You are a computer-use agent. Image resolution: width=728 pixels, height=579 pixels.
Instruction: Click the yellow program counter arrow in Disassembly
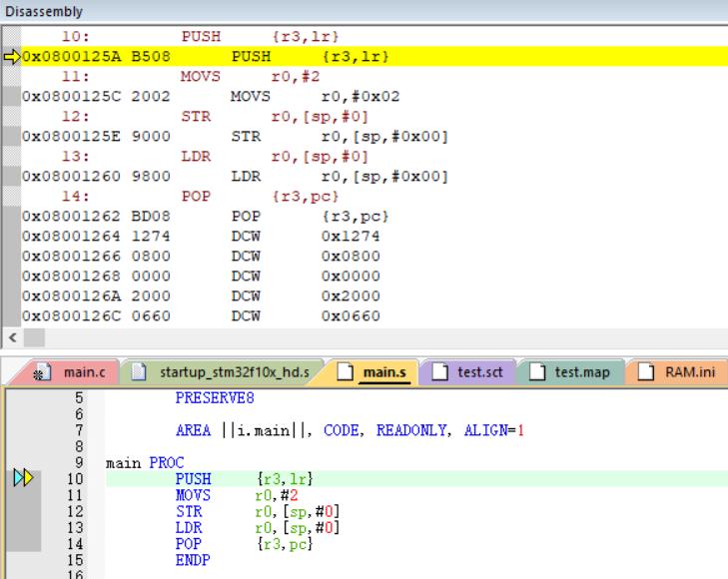point(11,57)
